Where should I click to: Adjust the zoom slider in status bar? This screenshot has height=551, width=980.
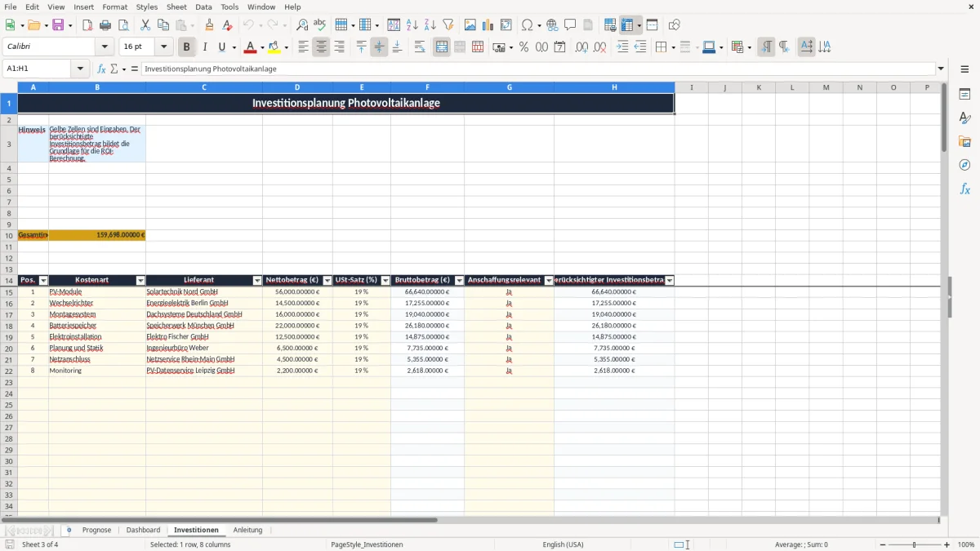coord(914,544)
